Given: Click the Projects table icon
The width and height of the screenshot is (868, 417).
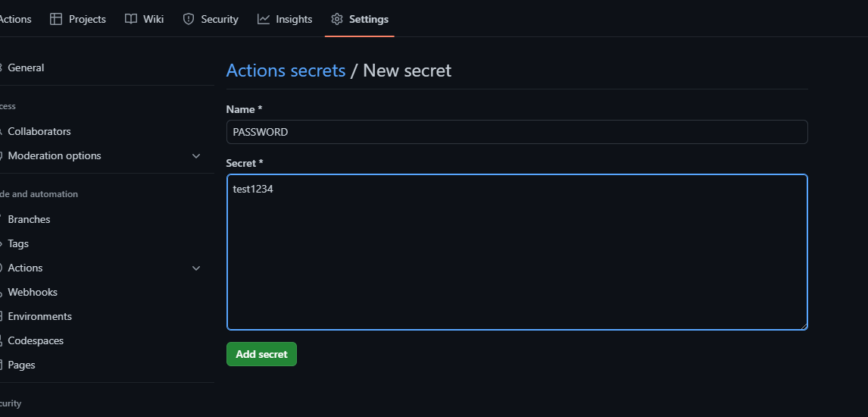Looking at the screenshot, I should 56,19.
